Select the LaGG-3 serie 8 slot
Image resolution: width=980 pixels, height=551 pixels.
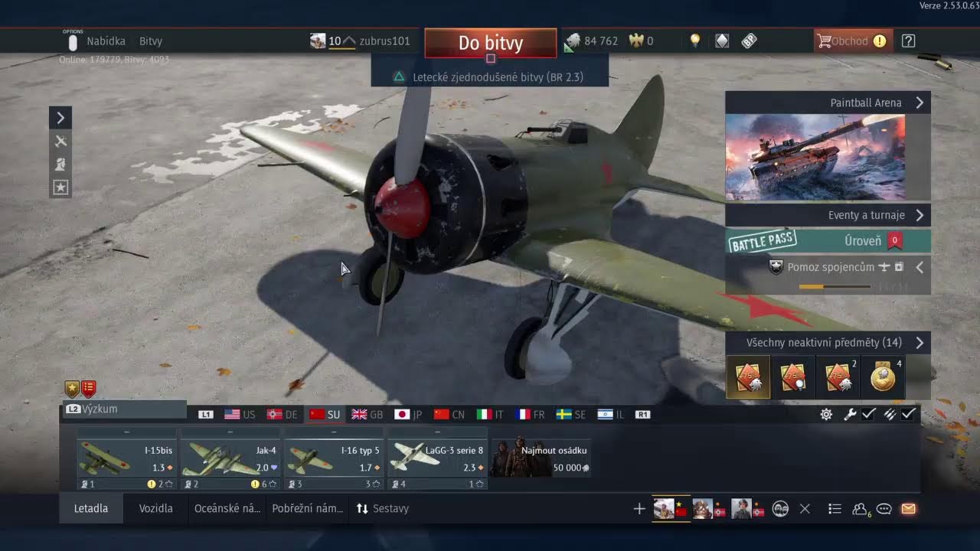tap(437, 458)
